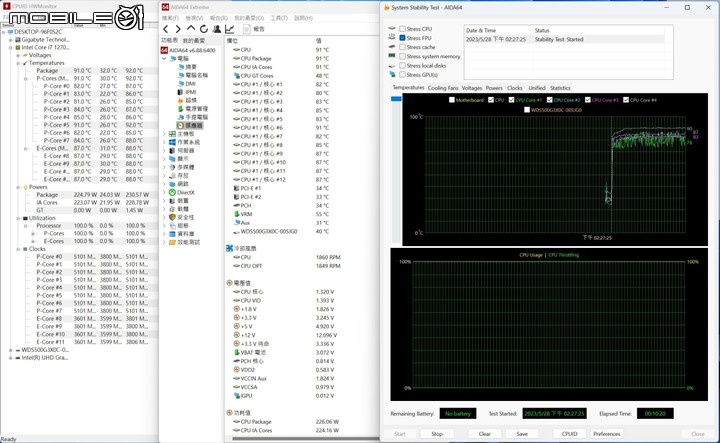The image size is (720, 443).
Task: Select DESKTOP-96F052C computer in HWMonitor
Action: coord(34,32)
